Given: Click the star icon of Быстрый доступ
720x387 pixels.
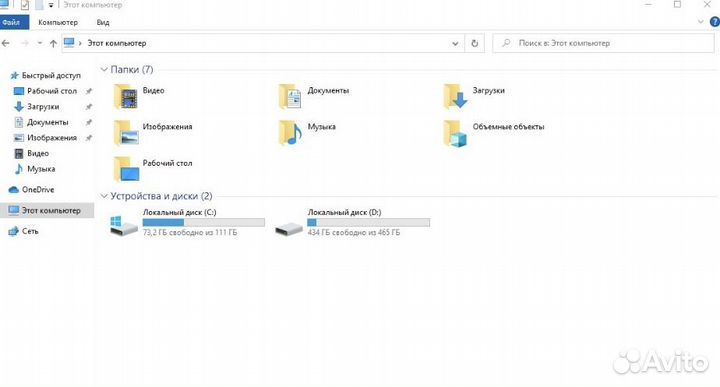Looking at the screenshot, I should pyautogui.click(x=15, y=75).
